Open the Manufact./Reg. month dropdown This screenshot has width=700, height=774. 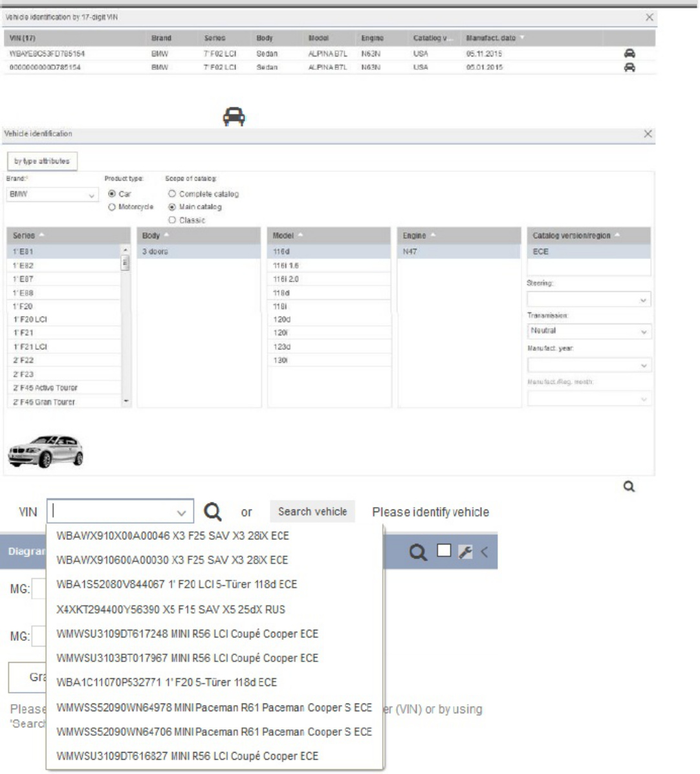589,399
